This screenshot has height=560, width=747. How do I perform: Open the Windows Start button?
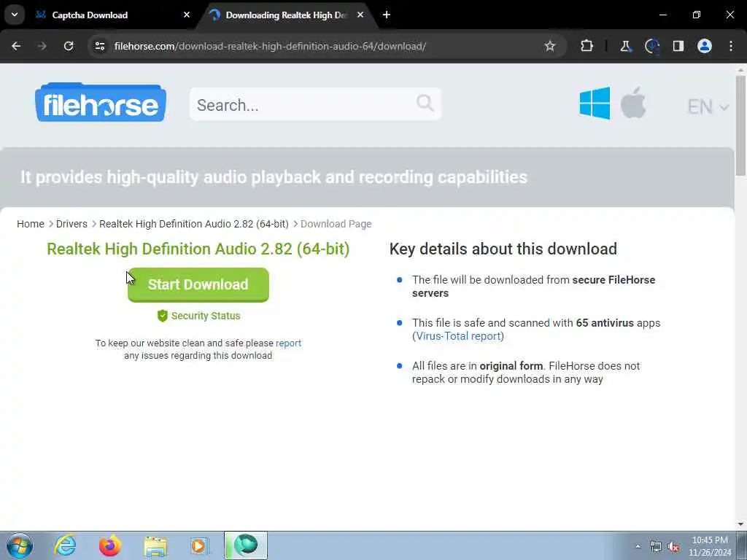[x=20, y=545]
